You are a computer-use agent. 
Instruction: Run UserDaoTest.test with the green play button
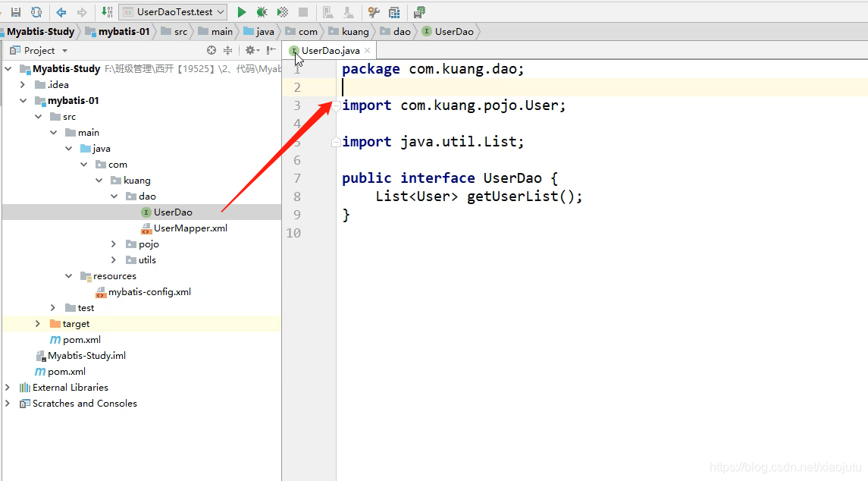pyautogui.click(x=241, y=11)
